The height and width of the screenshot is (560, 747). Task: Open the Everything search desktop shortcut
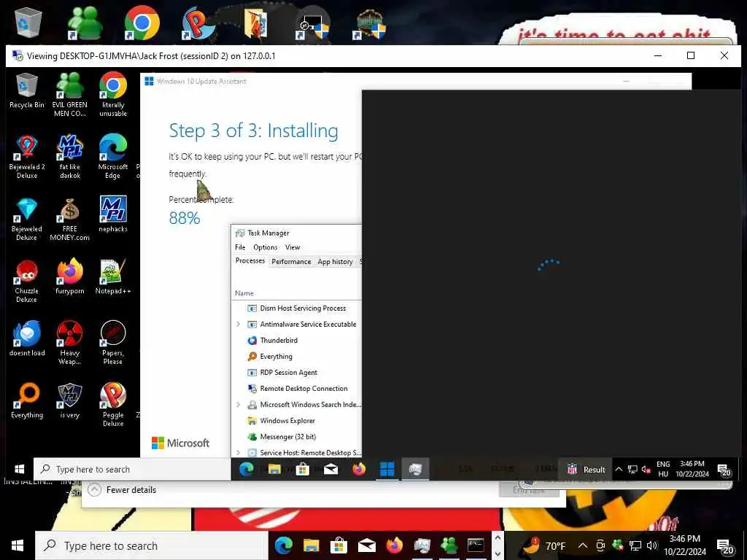point(27,401)
